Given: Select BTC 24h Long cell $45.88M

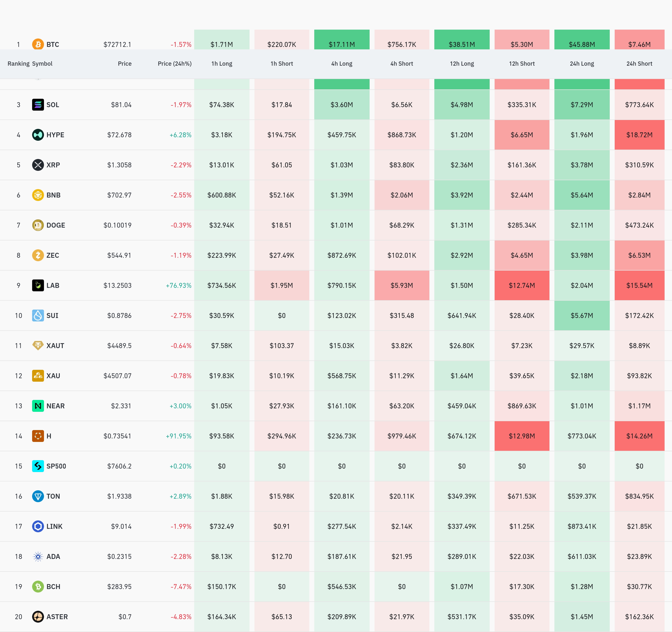Looking at the screenshot, I should pos(582,39).
